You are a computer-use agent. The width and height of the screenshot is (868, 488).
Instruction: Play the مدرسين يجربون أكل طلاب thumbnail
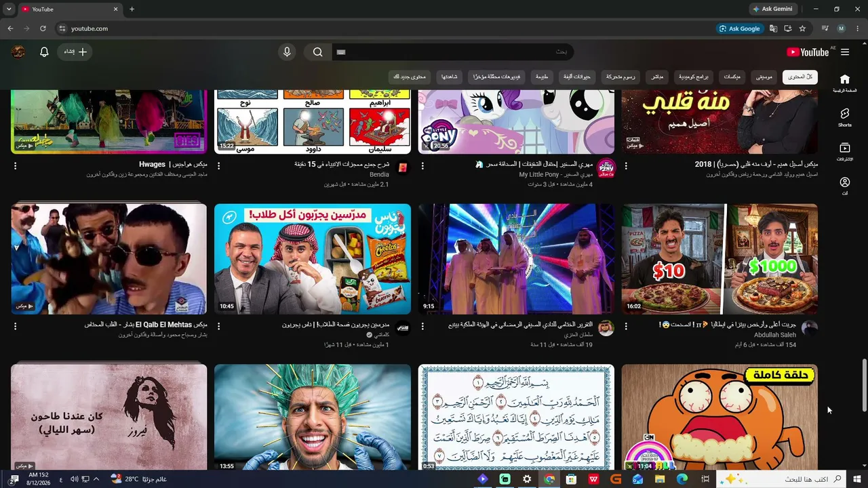coord(313,259)
